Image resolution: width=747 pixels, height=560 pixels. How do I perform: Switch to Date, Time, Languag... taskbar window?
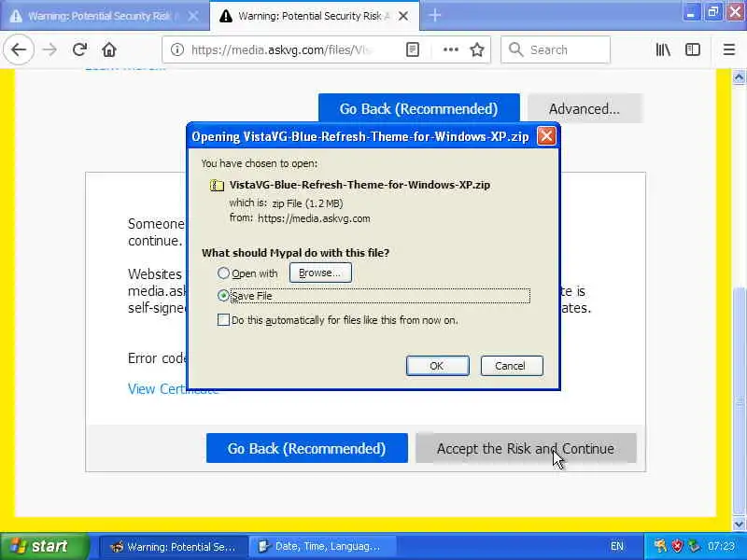tap(325, 546)
